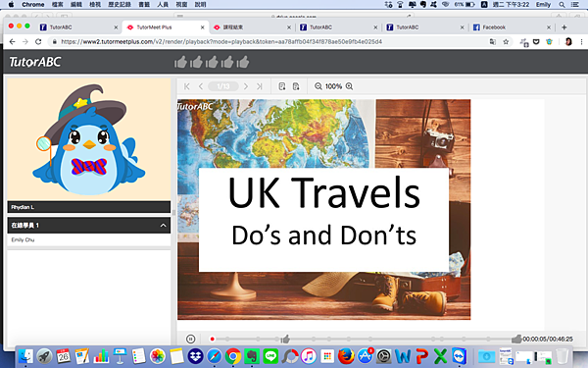Click the thumbs-up marker on the playback timeline
Image resolution: width=588 pixels, height=368 pixels.
click(x=285, y=340)
